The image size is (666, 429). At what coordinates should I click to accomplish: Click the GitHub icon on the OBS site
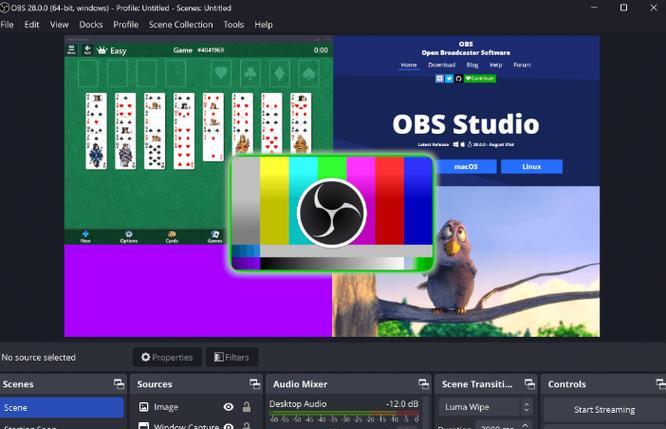tap(458, 79)
